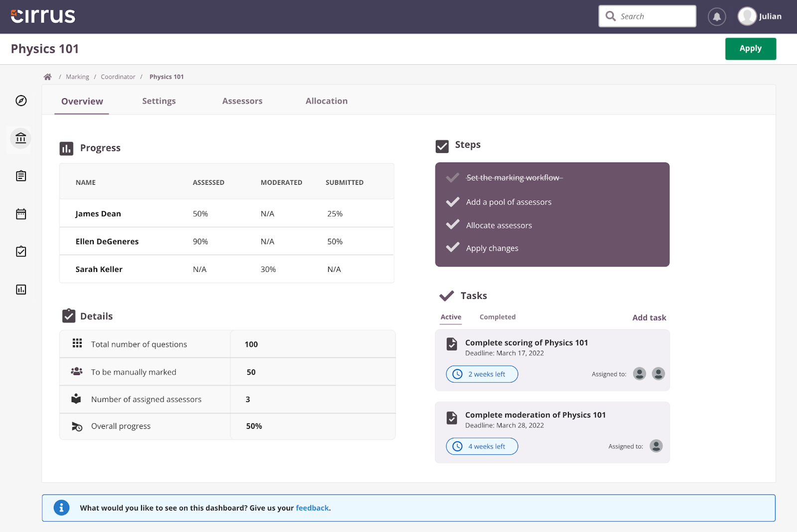Viewport: 797px width, 532px height.
Task: Click the MODERATED column header
Action: tap(281, 183)
